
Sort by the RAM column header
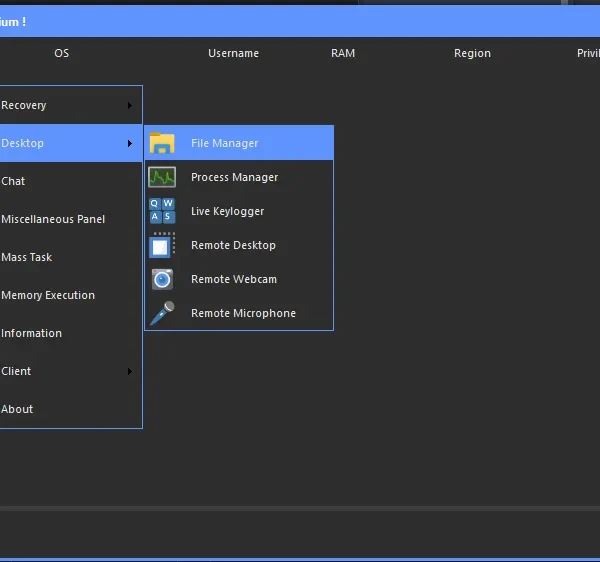[343, 53]
